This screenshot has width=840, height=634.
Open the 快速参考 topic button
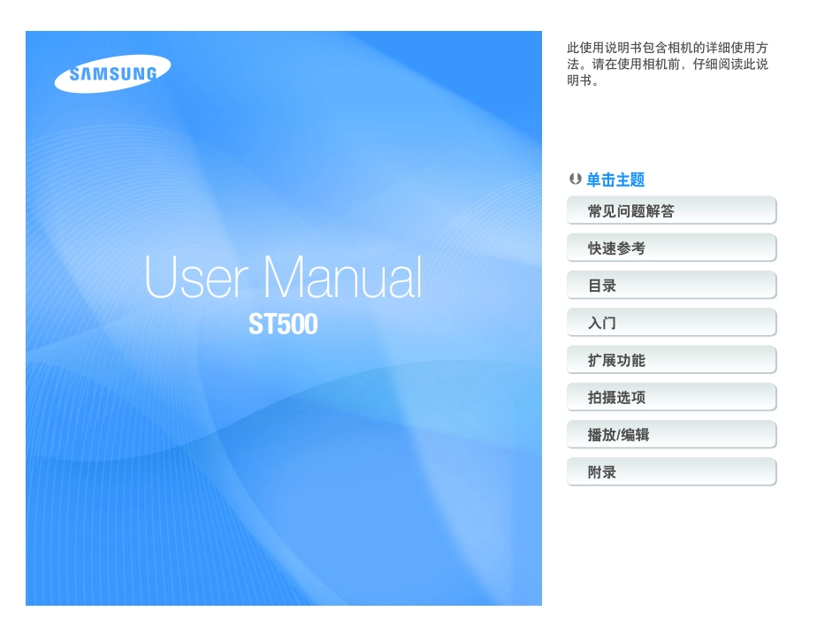click(671, 248)
